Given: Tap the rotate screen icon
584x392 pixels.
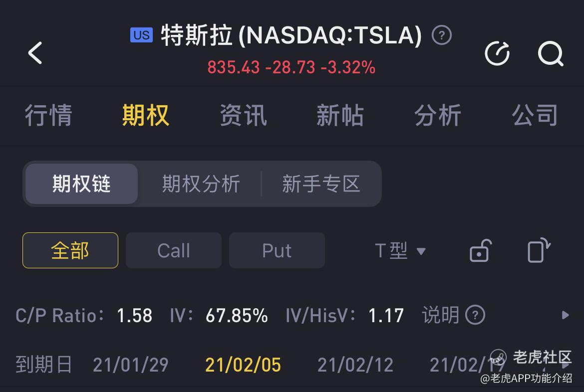Looking at the screenshot, I should (539, 250).
